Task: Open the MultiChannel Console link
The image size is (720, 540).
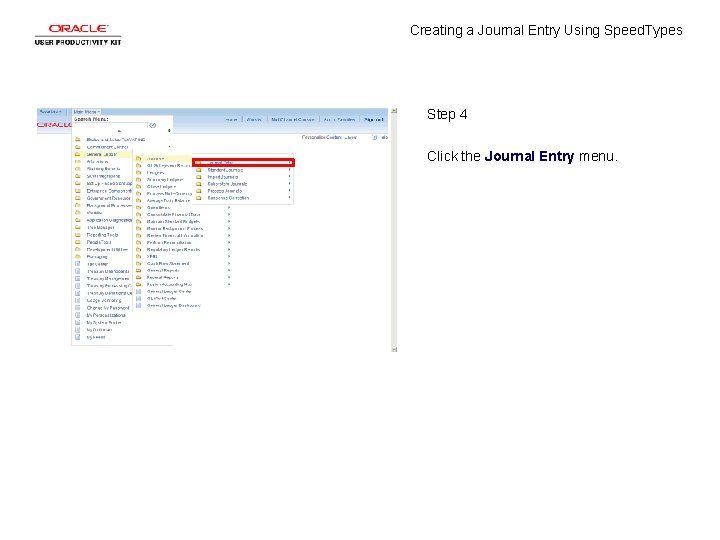Action: pyautogui.click(x=292, y=119)
